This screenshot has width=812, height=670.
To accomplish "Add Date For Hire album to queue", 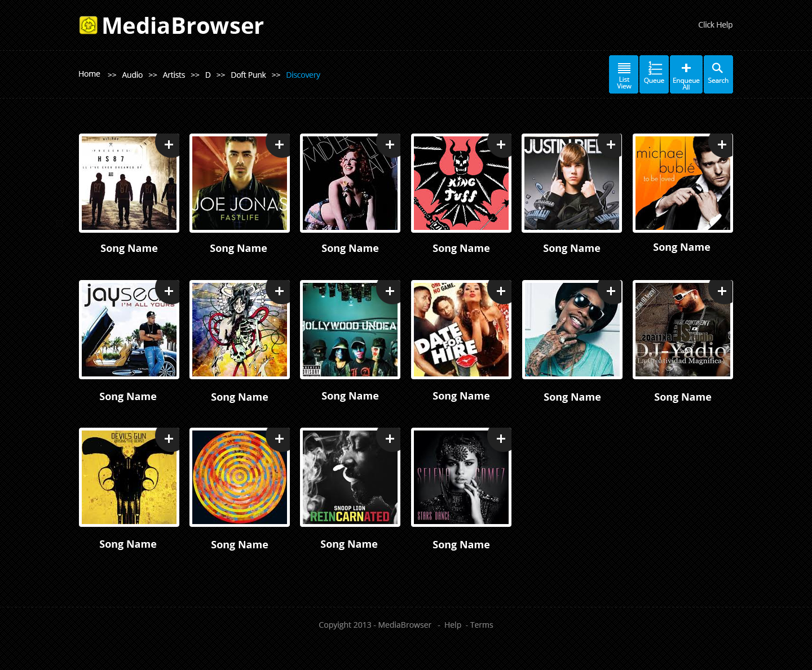I will click(501, 291).
